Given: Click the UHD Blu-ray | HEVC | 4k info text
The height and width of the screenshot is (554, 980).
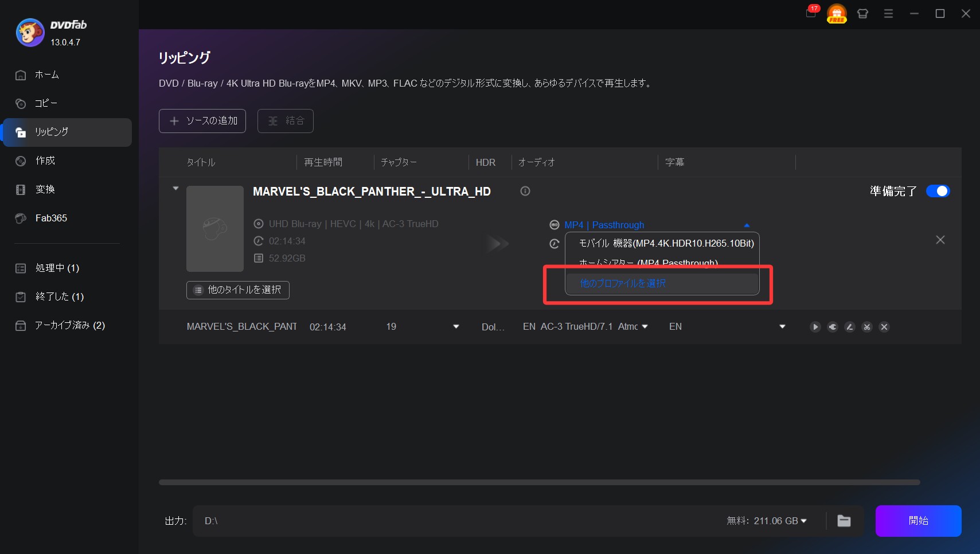Looking at the screenshot, I should pyautogui.click(x=354, y=224).
